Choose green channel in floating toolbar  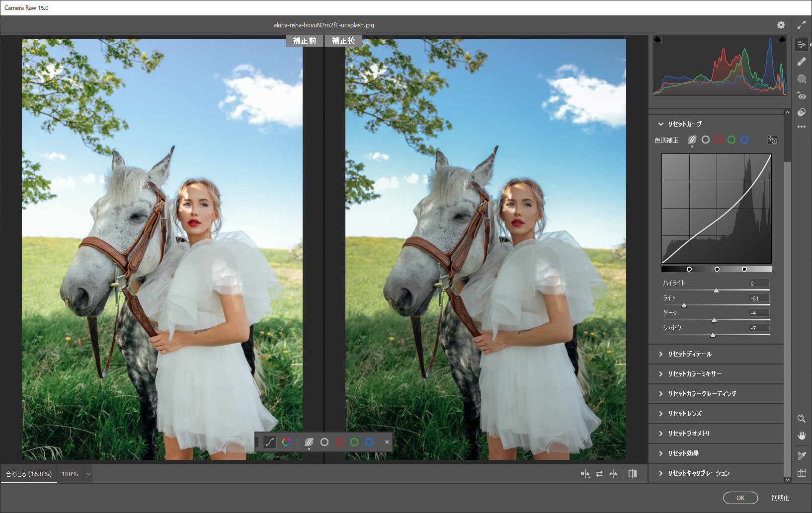354,442
